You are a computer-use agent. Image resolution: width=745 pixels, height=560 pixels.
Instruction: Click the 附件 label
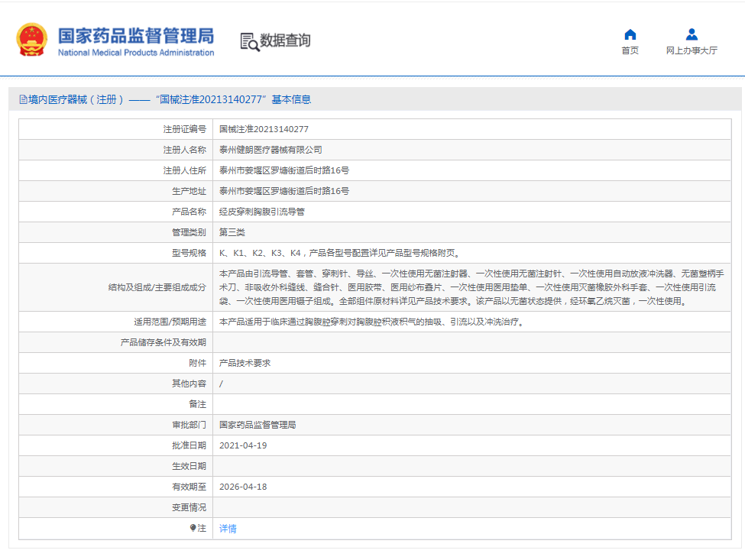click(198, 363)
